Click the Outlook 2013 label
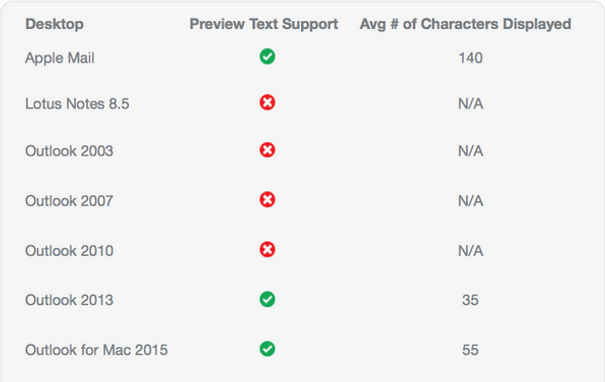The height and width of the screenshot is (382, 605). click(x=69, y=300)
